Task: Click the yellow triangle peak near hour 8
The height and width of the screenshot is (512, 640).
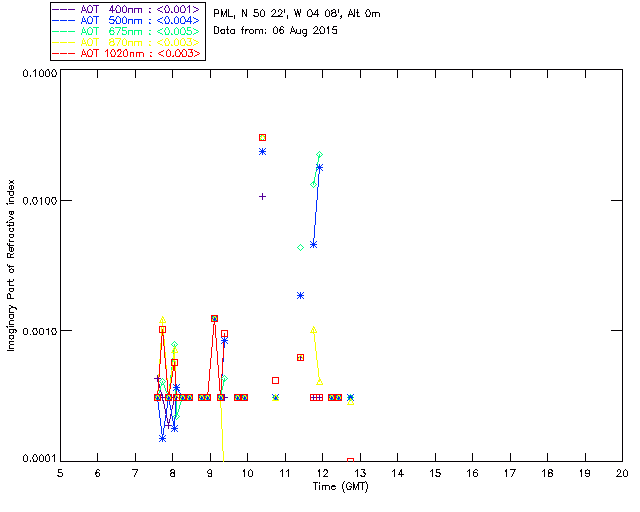Action: click(162, 320)
